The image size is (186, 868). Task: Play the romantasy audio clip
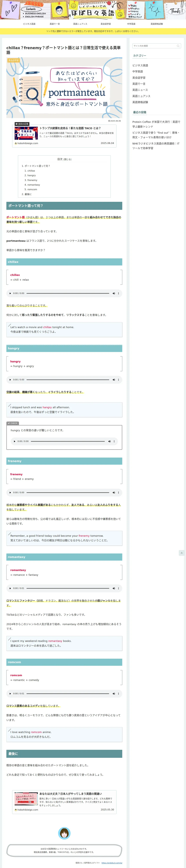(10, 588)
